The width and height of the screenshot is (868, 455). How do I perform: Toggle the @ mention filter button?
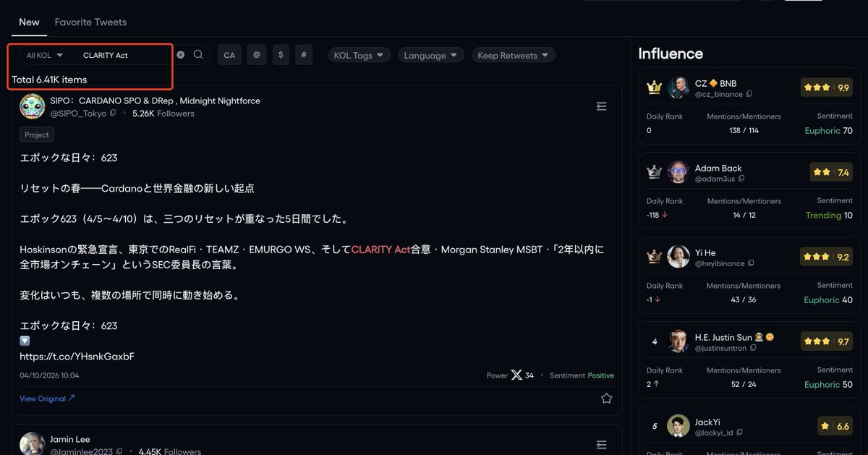pos(256,55)
